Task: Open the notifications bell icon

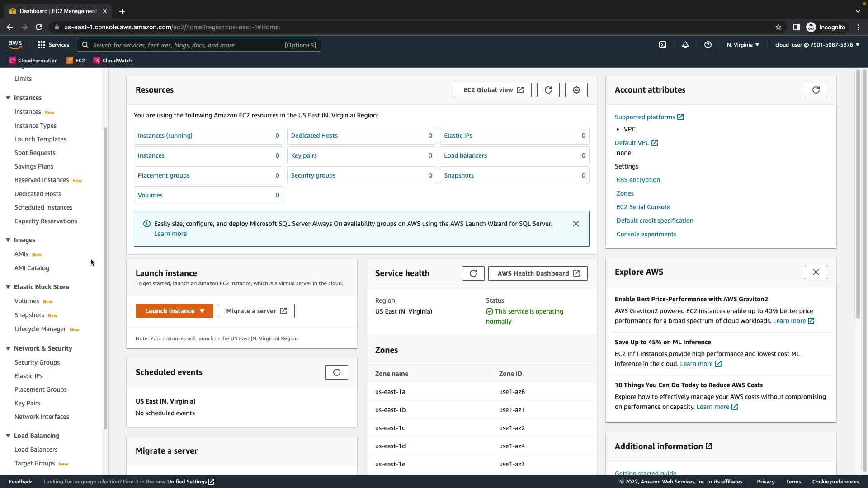Action: [685, 45]
